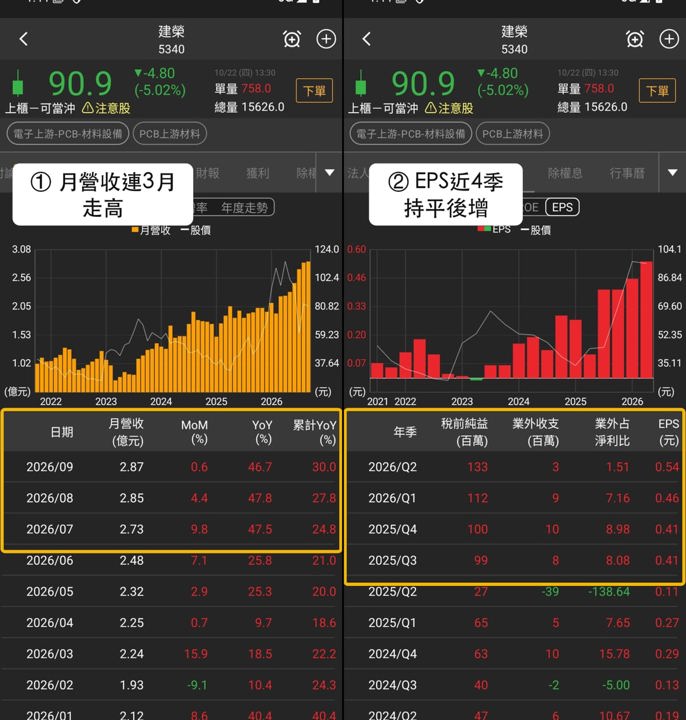Image resolution: width=686 pixels, height=720 pixels.
Task: Select the 2024/Q3 earnings row
Action: [515, 685]
